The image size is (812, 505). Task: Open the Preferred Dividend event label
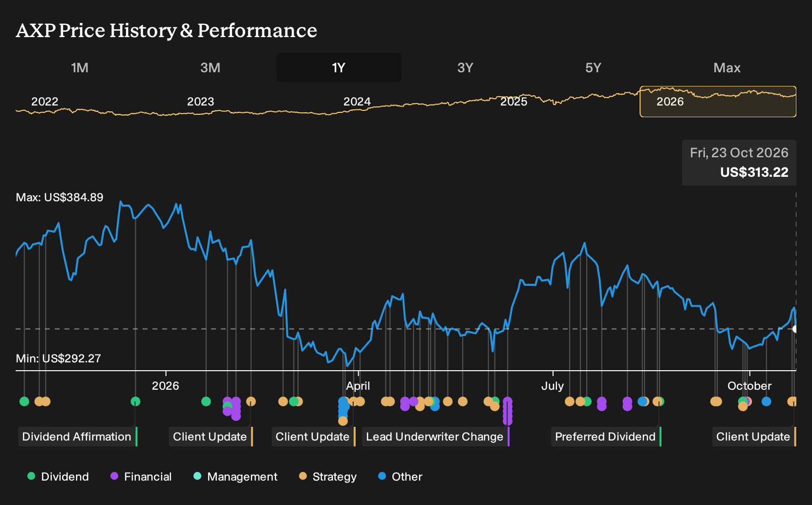tap(606, 437)
